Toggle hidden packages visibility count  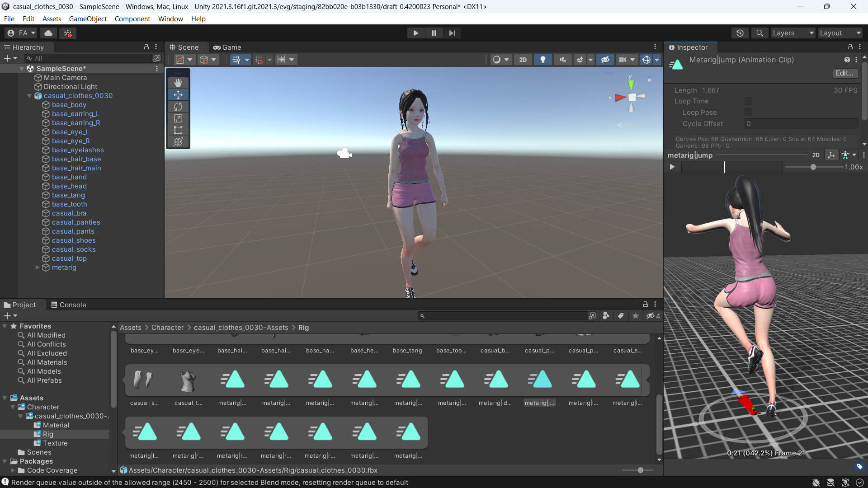pos(653,316)
